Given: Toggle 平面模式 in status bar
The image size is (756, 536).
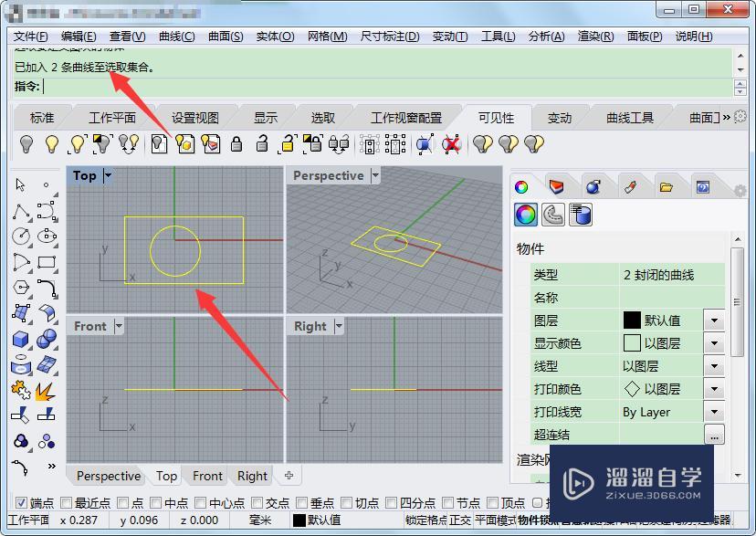Looking at the screenshot, I should click(x=495, y=520).
